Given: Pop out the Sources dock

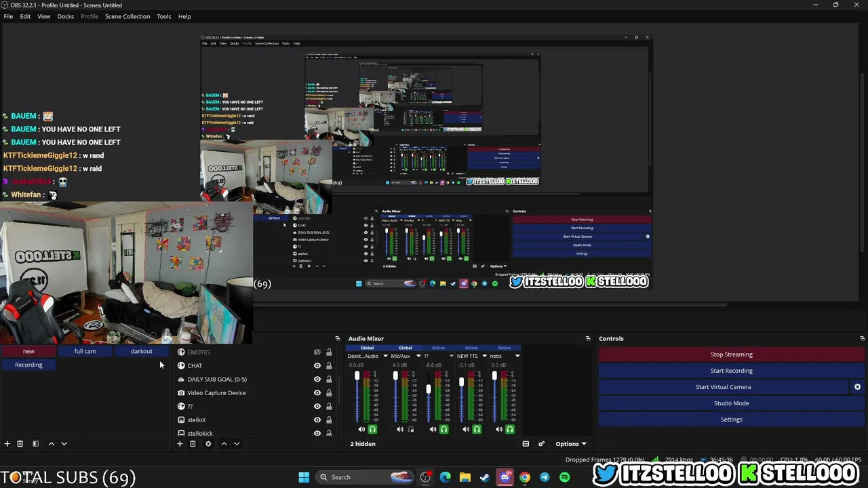Looking at the screenshot, I should click(337, 338).
